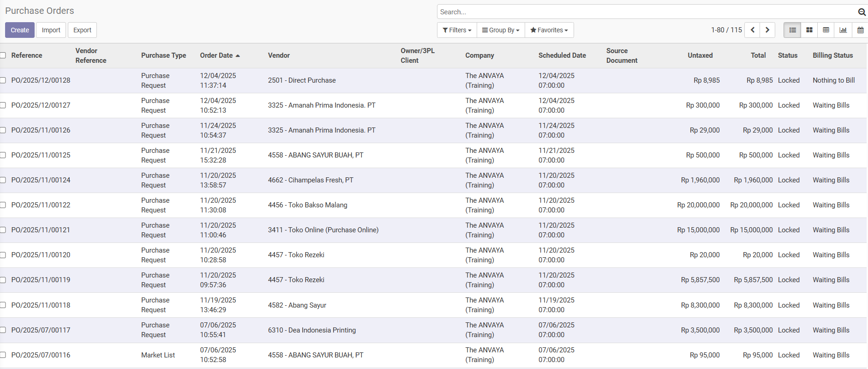Expand the Filters dropdown

(x=457, y=30)
